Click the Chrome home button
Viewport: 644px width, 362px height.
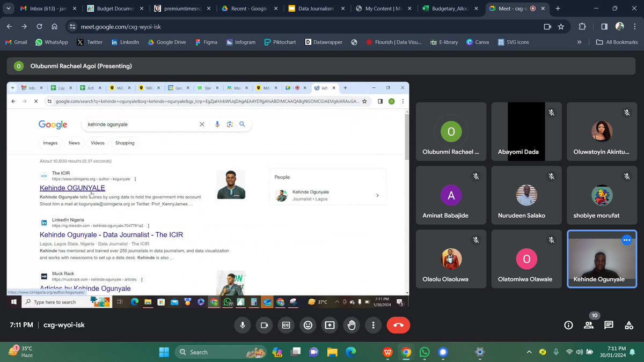[55, 26]
